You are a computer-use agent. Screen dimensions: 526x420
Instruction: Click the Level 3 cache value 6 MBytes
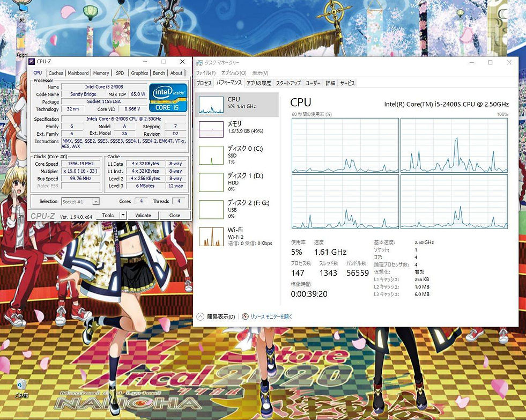(145, 186)
